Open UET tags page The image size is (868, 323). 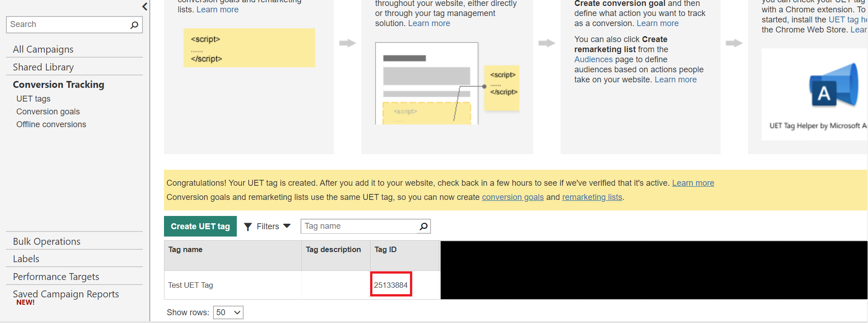tap(33, 99)
